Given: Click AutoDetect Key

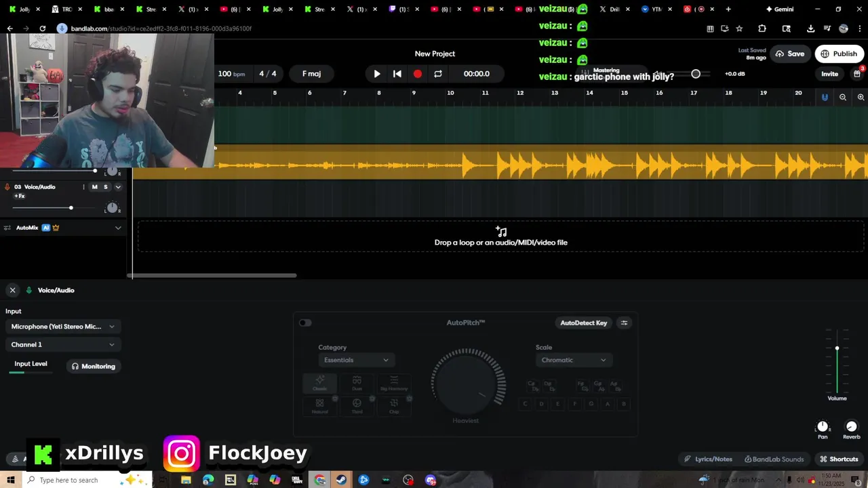Looking at the screenshot, I should (x=584, y=323).
